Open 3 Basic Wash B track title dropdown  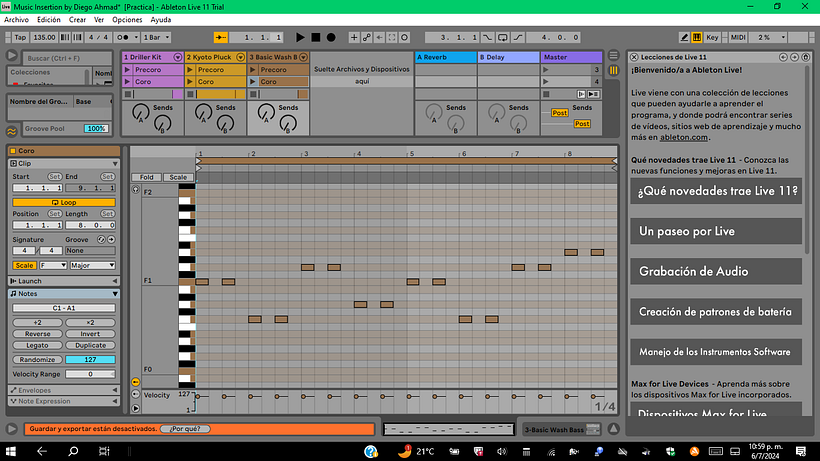pos(303,57)
